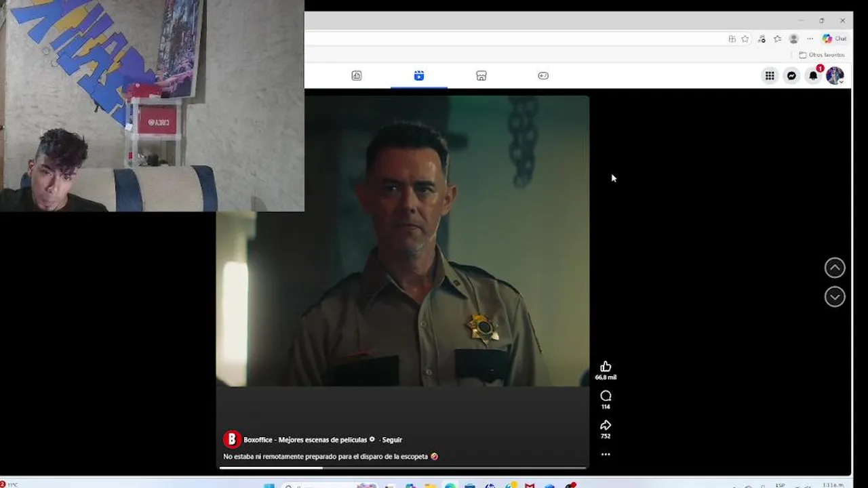Open Boxoffice - Mejores escenas de películas page
This screenshot has height=488, width=868.
click(x=305, y=440)
